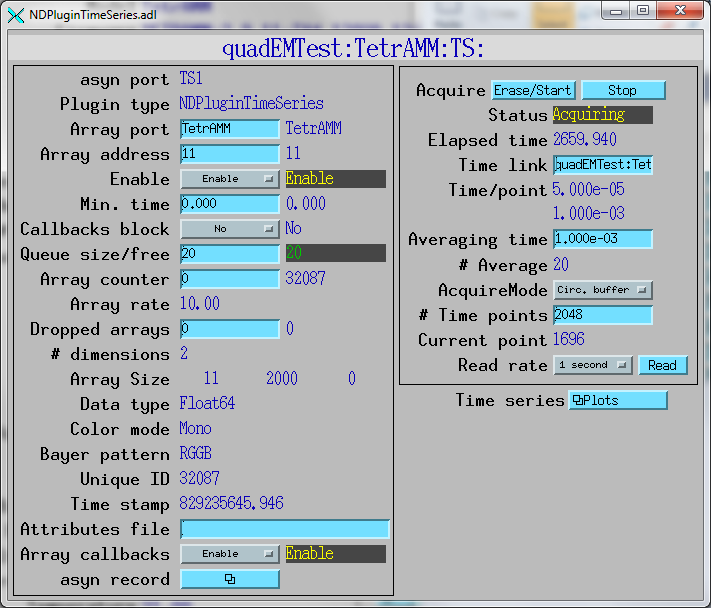Open the Read rate 1 second dropdown
This screenshot has width=711, height=608.
pyautogui.click(x=593, y=365)
